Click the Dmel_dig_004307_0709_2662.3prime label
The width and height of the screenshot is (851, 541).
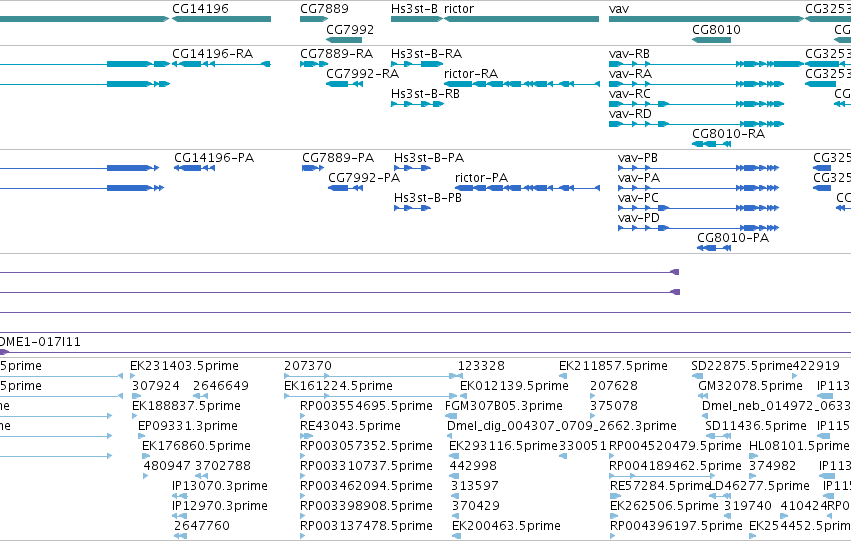pyautogui.click(x=562, y=426)
